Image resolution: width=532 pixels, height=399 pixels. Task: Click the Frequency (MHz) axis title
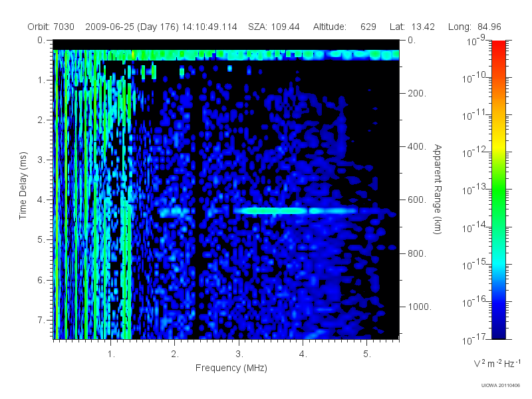pos(231,368)
